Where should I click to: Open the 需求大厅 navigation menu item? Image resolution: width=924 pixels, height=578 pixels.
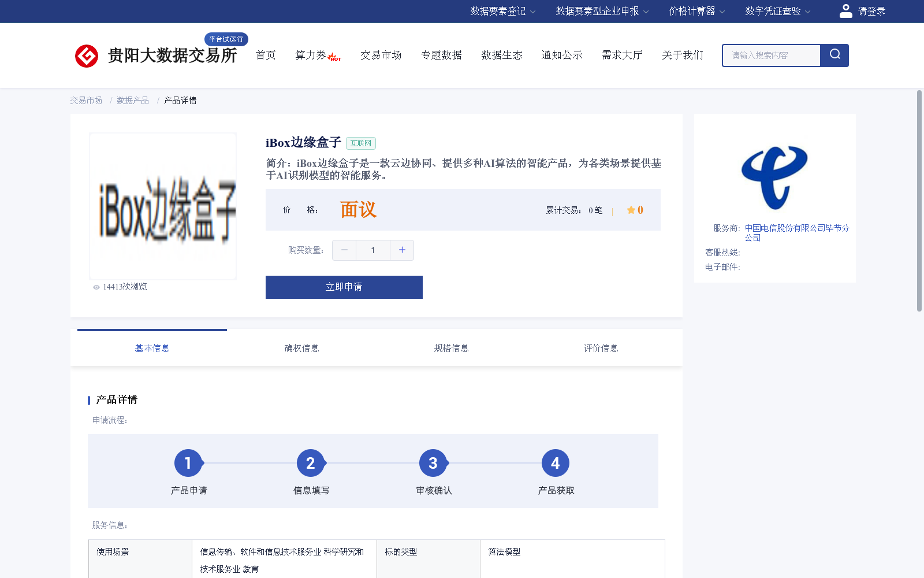point(621,55)
